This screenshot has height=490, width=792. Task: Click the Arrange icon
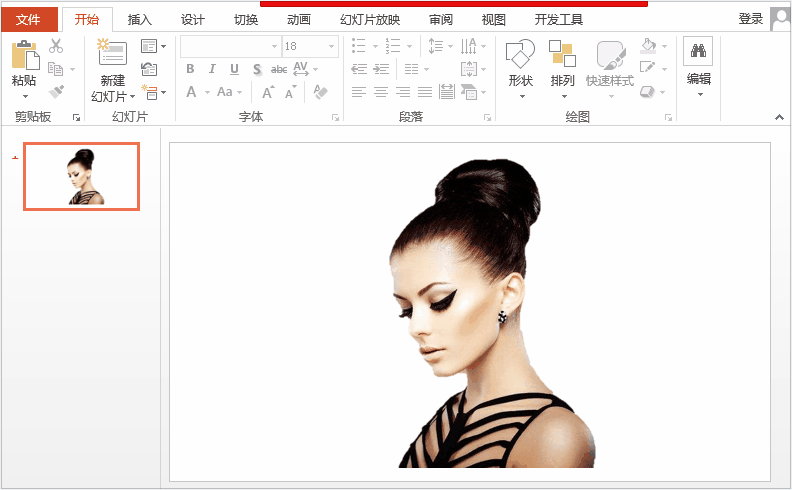562,54
